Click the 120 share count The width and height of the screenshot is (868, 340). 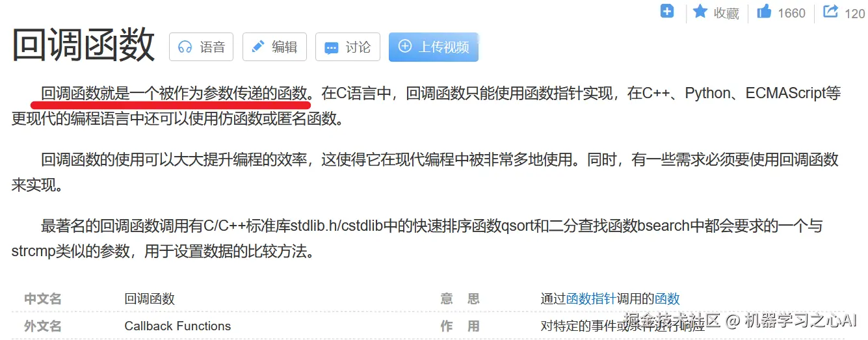854,13
